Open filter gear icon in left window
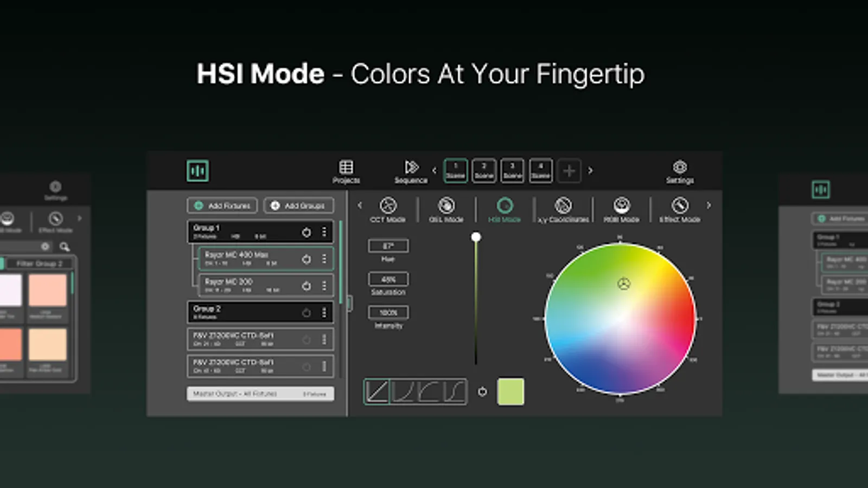This screenshot has height=488, width=868. [x=45, y=247]
